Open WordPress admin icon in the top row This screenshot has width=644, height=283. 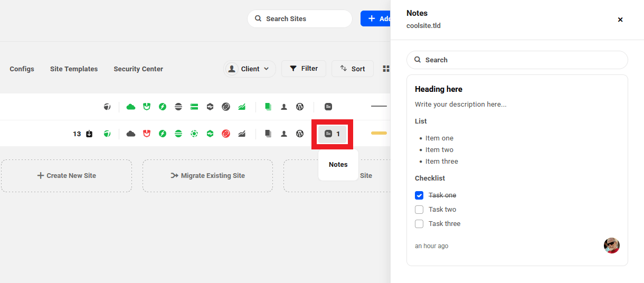(300, 107)
